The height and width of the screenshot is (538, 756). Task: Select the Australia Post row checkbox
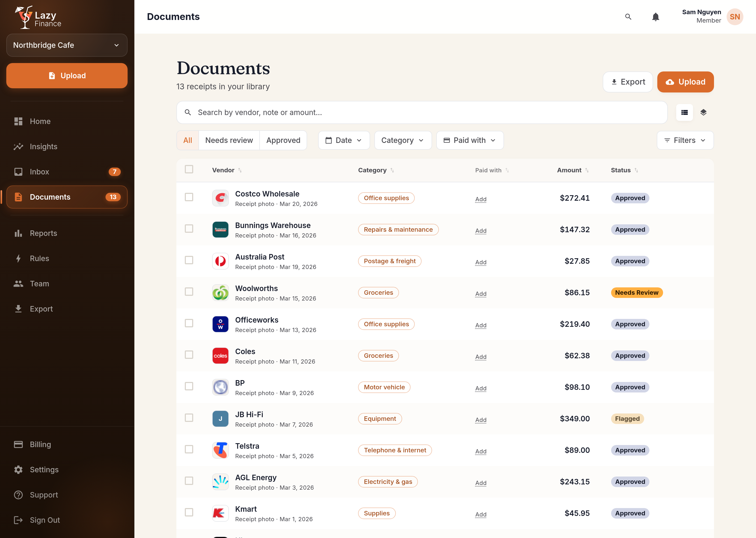189,260
